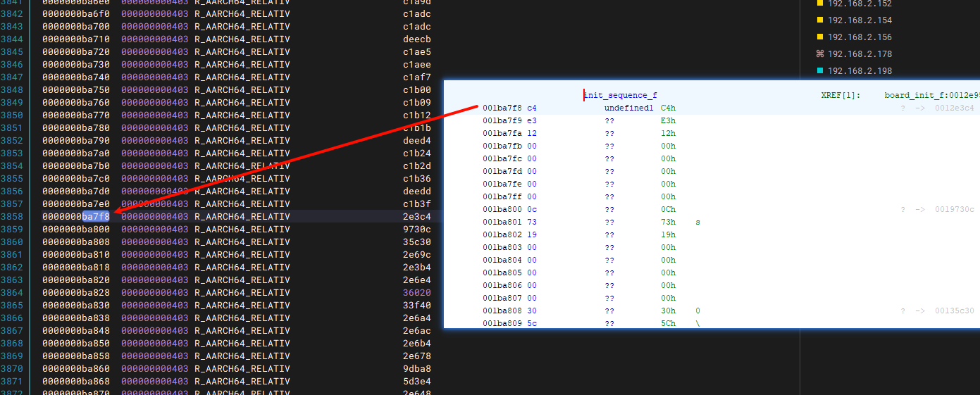This screenshot has width=980, height=395.
Task: Click the yellow icon beside 192.168.2.154
Action: 819,20
